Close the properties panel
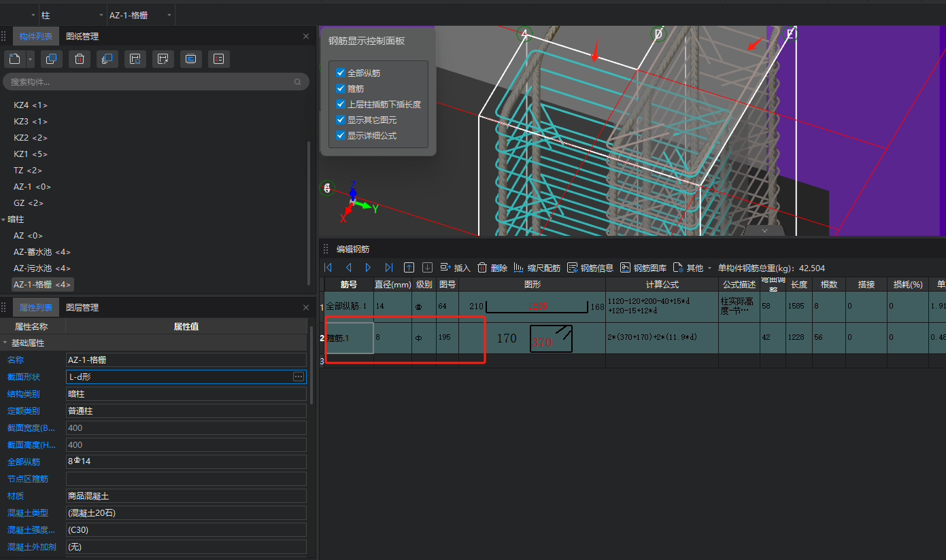Screen dimensions: 946x560 (305, 308)
